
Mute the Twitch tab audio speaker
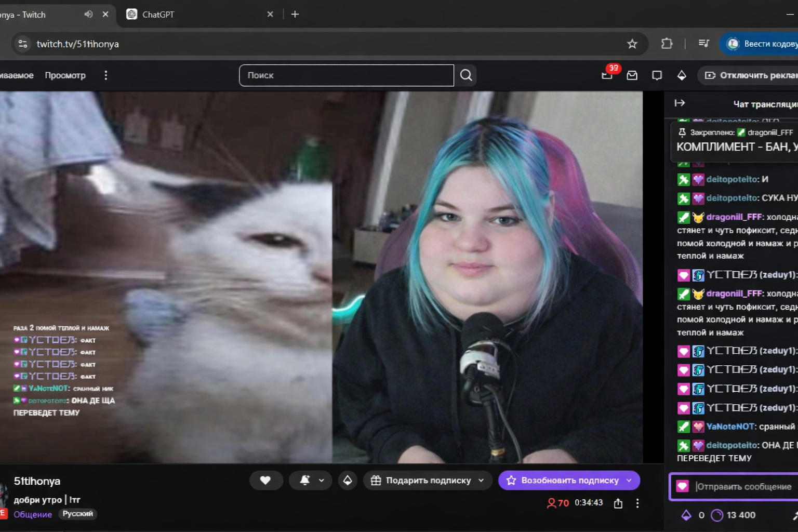click(88, 14)
